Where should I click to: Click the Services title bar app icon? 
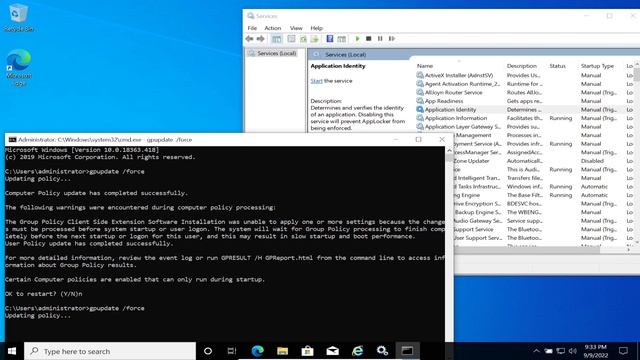[x=251, y=16]
